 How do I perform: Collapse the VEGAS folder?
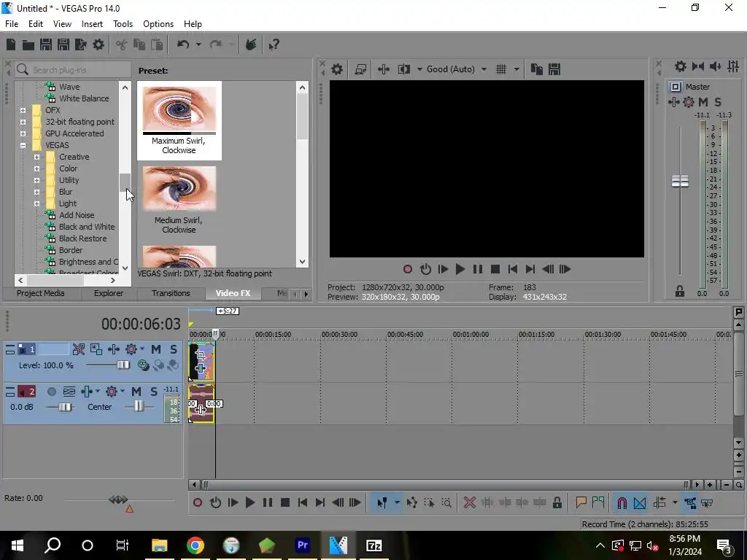[23, 145]
